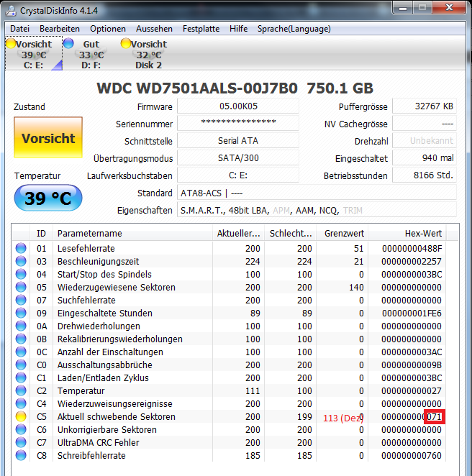Open the Datei menu

(x=19, y=29)
